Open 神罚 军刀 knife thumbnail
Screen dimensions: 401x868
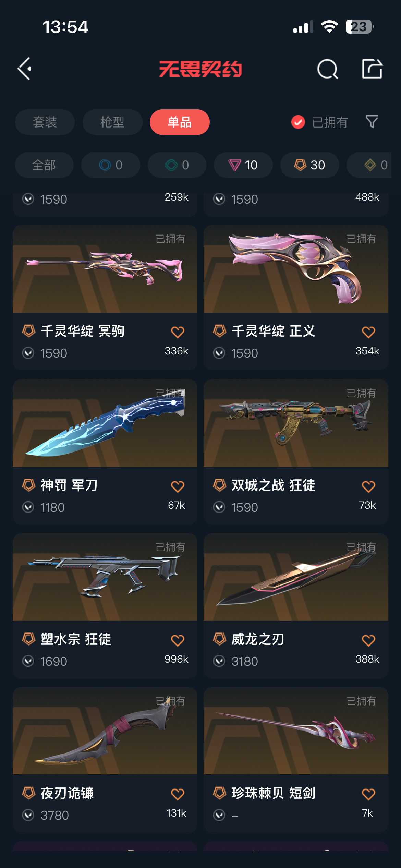click(x=105, y=423)
